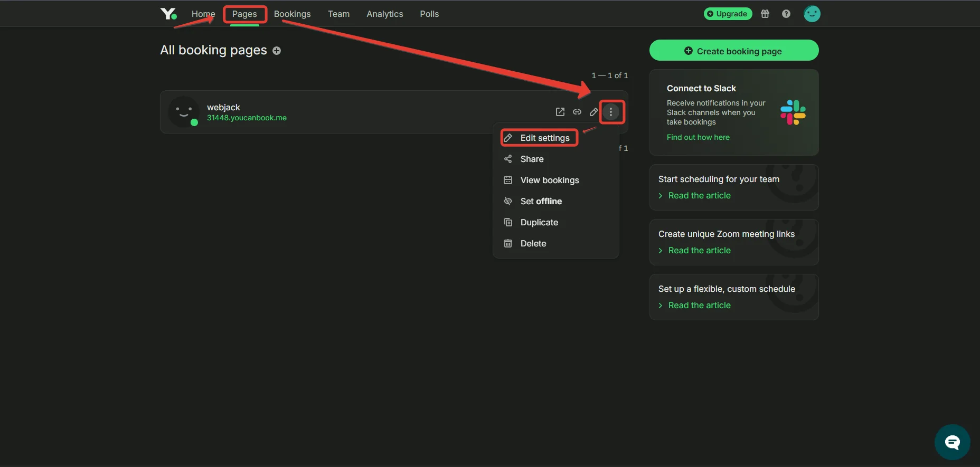Screen dimensions: 980x467
Task: Open the account avatar menu
Action: [812, 14]
